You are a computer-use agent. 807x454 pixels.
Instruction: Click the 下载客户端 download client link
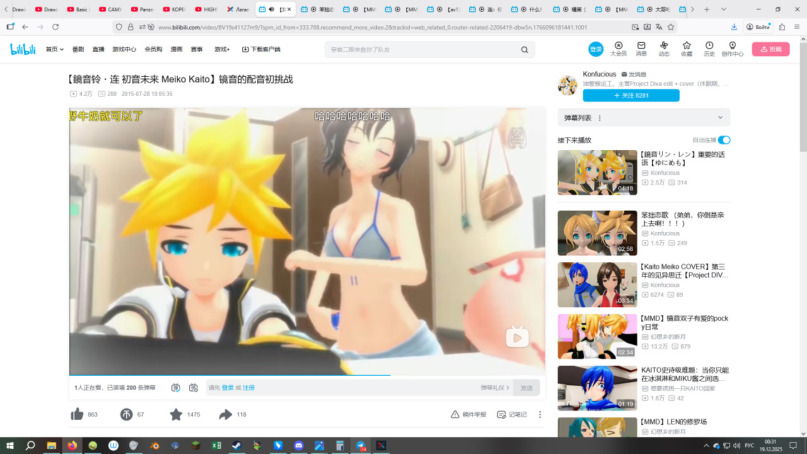coord(261,49)
